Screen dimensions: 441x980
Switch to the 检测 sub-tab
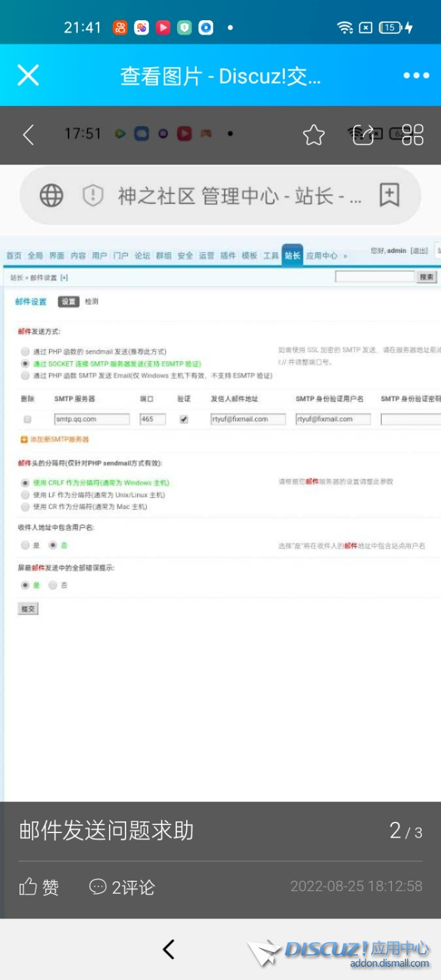[91, 302]
